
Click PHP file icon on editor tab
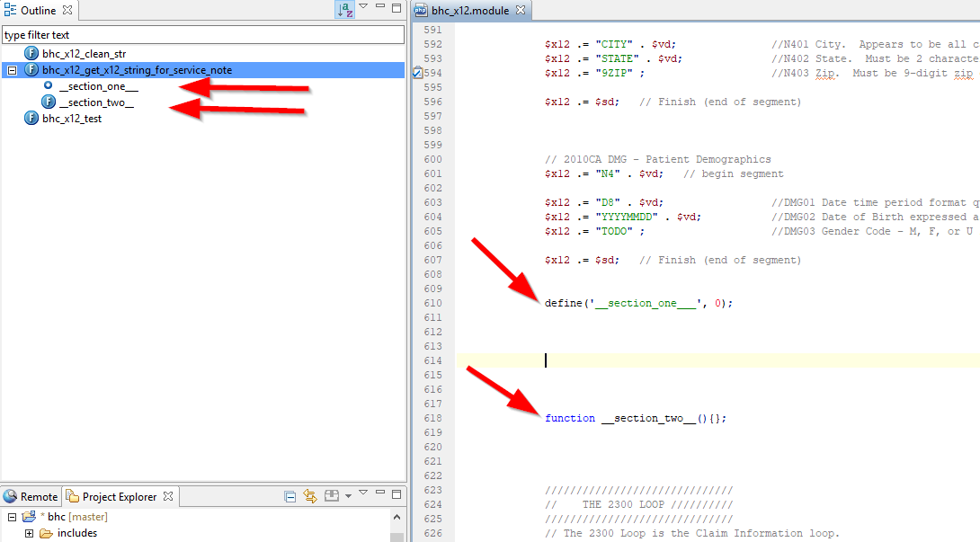click(421, 10)
